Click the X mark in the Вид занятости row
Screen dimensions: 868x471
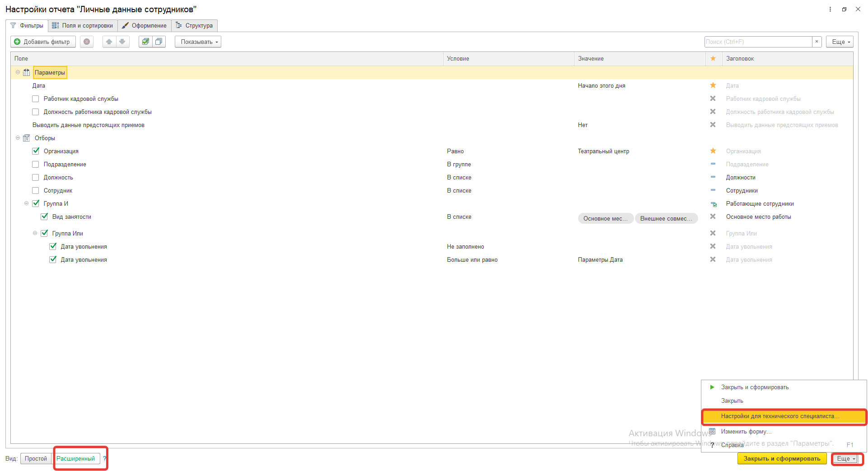pyautogui.click(x=713, y=217)
